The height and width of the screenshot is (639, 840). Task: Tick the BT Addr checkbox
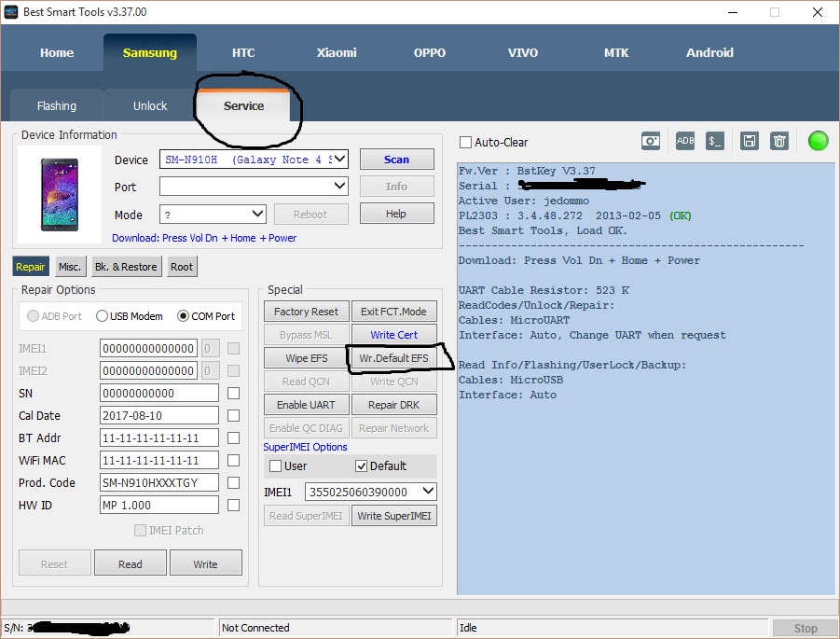point(234,438)
